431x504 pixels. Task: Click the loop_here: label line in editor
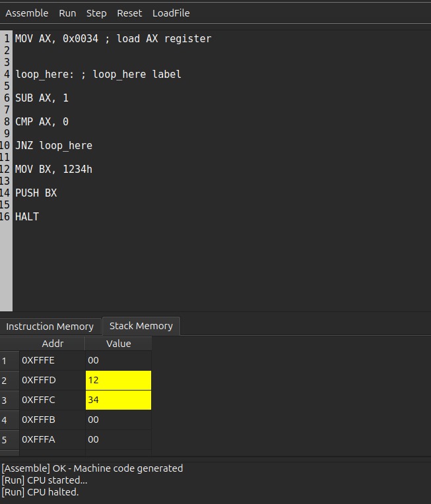point(98,75)
